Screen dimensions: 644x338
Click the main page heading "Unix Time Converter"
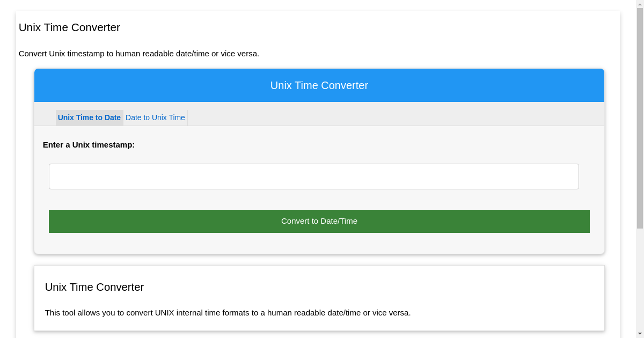tap(69, 27)
